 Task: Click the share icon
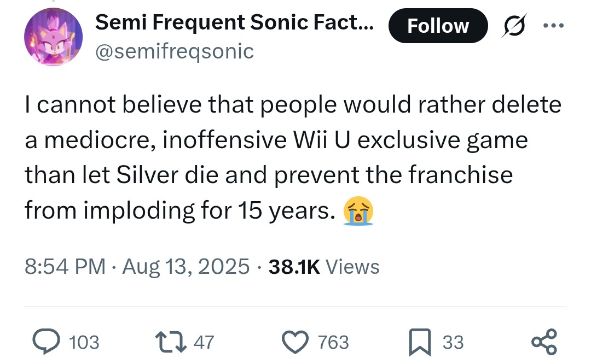544,342
